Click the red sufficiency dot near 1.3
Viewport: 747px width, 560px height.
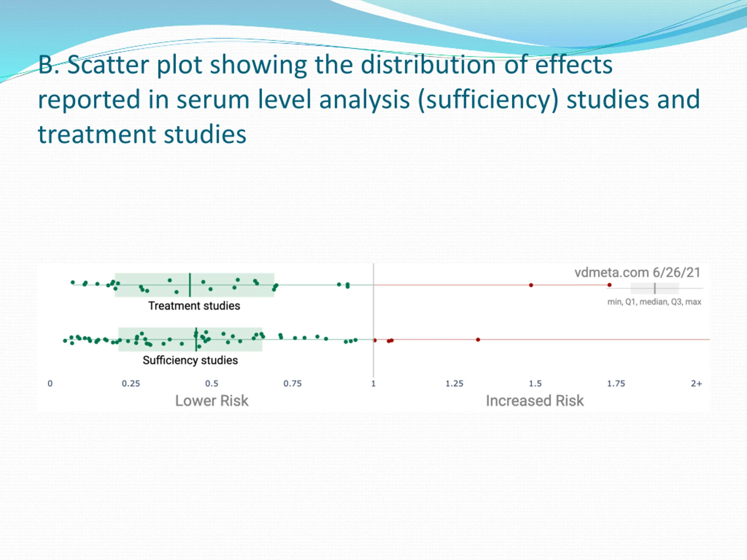coord(478,339)
